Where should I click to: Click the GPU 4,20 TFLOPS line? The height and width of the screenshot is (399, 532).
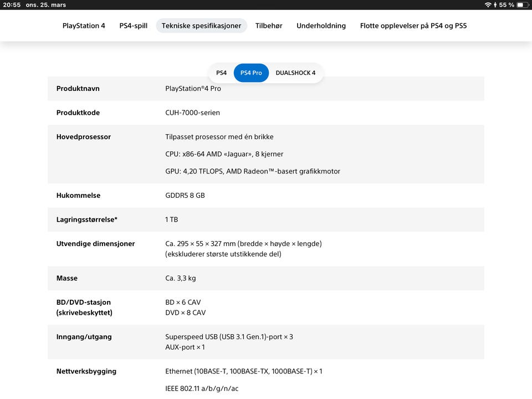point(253,171)
